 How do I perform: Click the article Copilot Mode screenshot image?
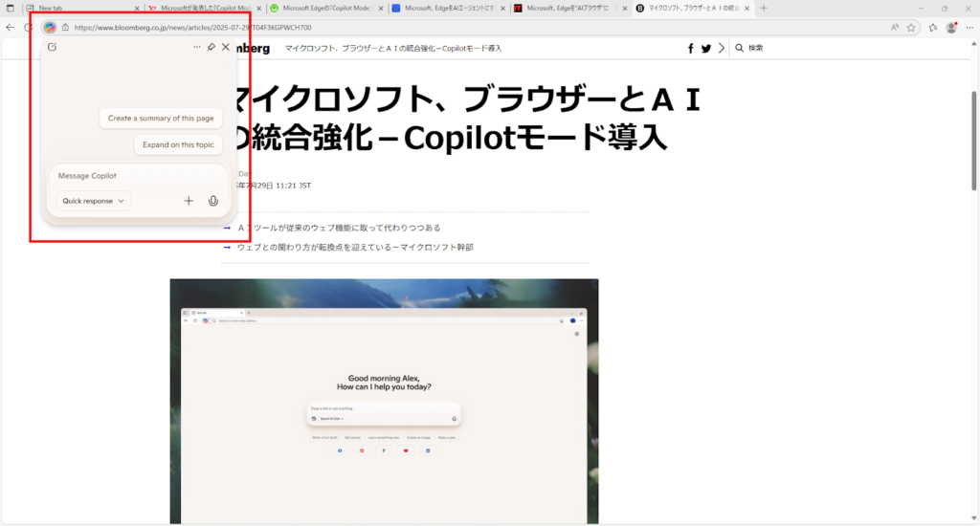click(x=384, y=401)
